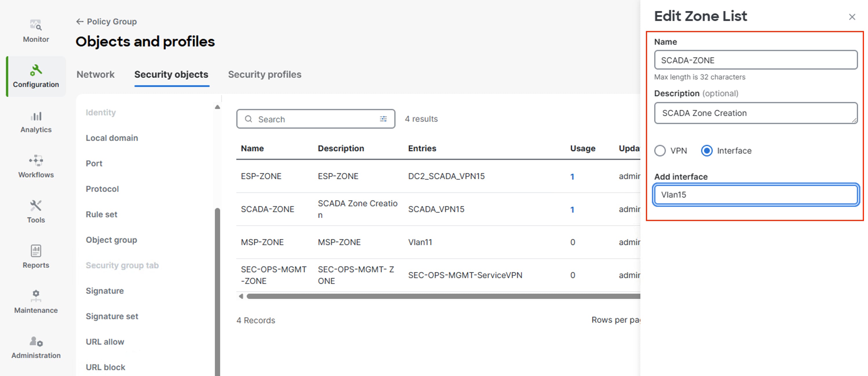Open URL allow in the object list
Image resolution: width=868 pixels, height=376 pixels.
coord(105,342)
